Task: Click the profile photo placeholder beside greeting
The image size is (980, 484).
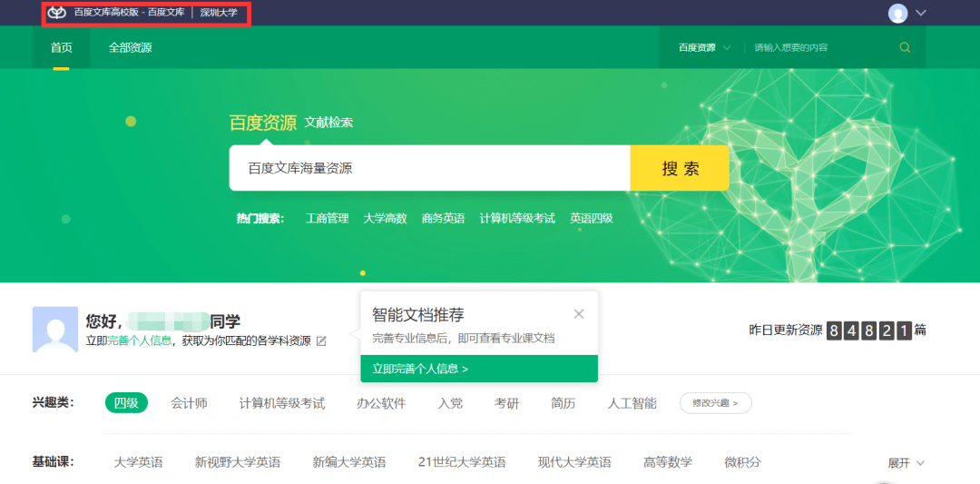Action: point(55,329)
